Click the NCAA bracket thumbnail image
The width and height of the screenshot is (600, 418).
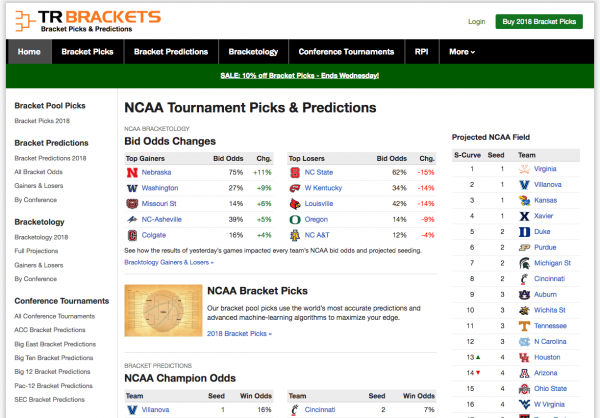(x=163, y=310)
